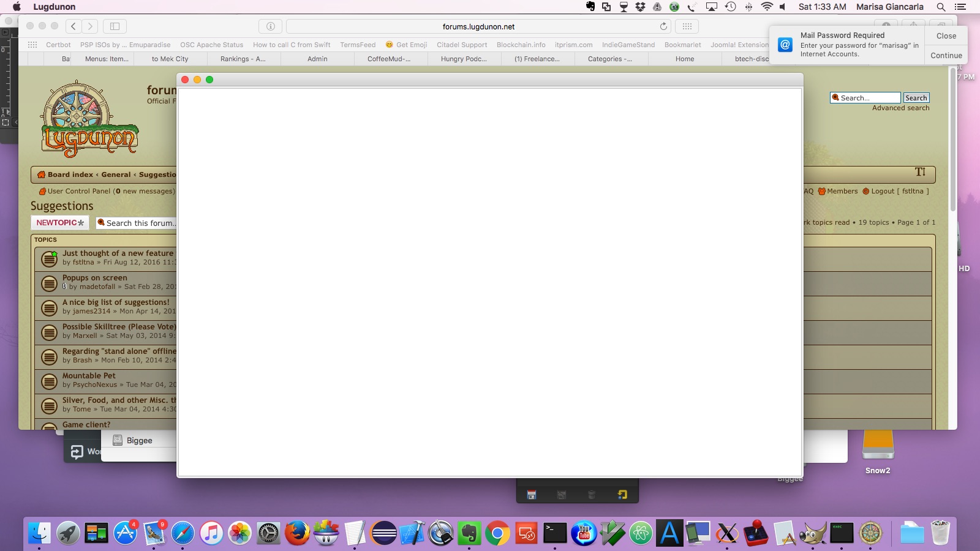Open the Terminal icon in the Dock
980x551 pixels.
pos(555,533)
